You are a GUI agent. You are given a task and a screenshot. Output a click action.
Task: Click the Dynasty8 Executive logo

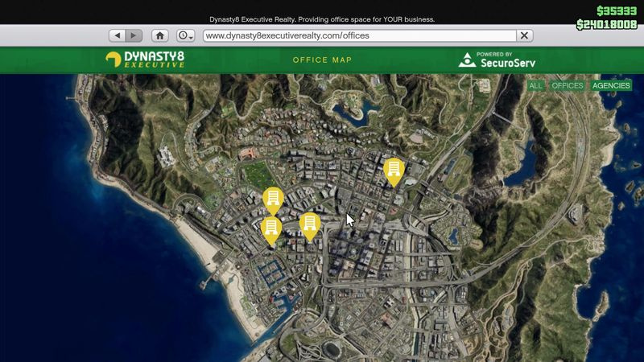pyautogui.click(x=145, y=60)
